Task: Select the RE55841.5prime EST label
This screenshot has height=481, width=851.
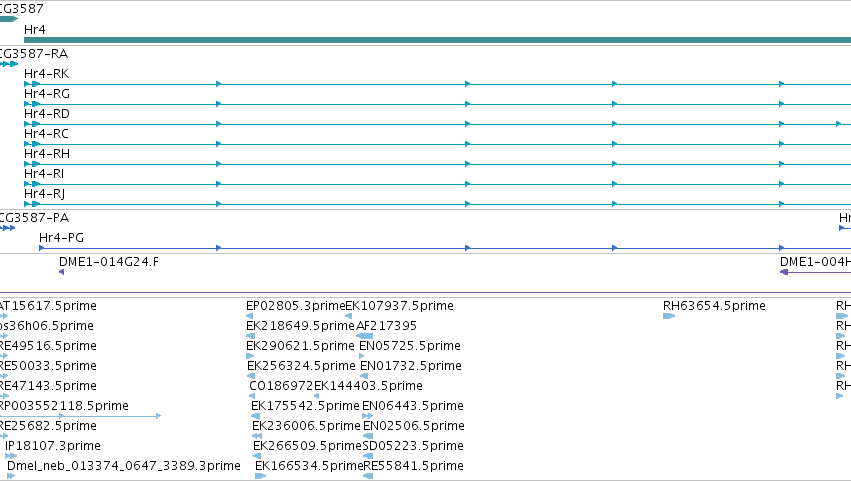Action: click(x=414, y=466)
